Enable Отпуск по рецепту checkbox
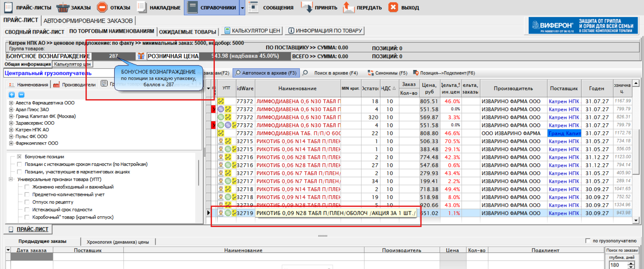 pos(27,202)
